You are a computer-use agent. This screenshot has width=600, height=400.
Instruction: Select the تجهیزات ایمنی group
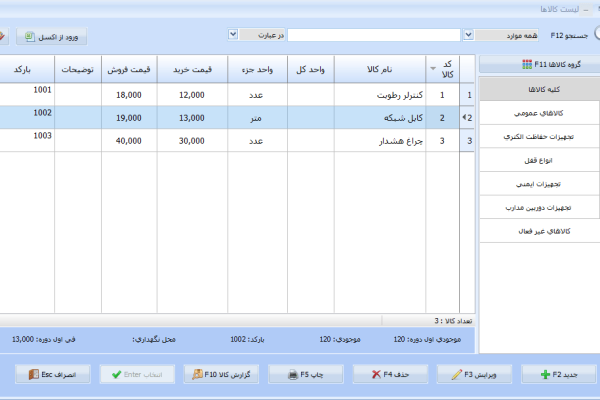540,184
